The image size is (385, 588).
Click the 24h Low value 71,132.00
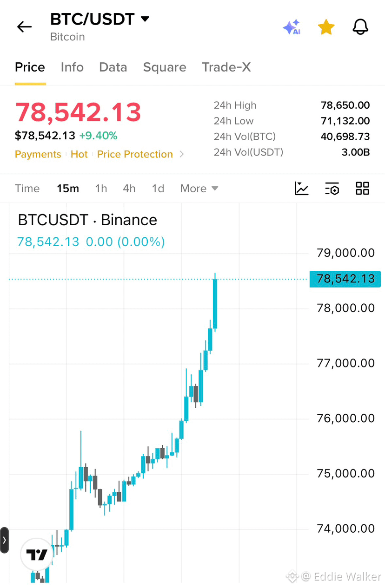tap(345, 121)
